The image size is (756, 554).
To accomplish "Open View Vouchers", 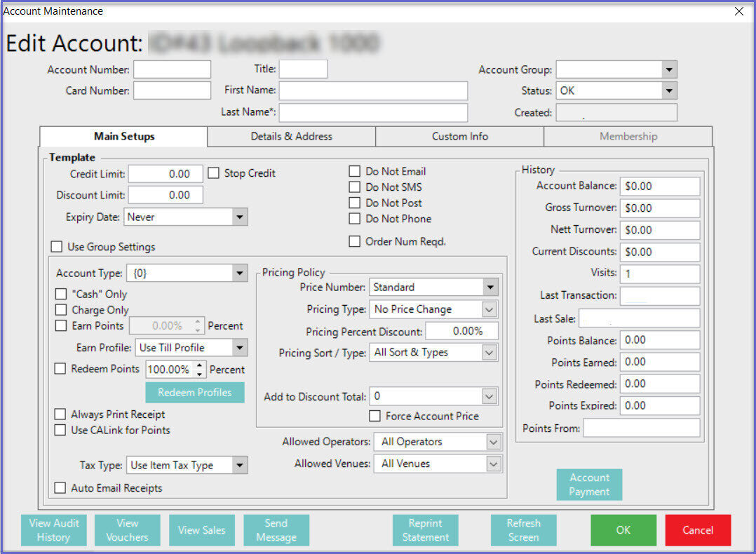I will pos(127,530).
